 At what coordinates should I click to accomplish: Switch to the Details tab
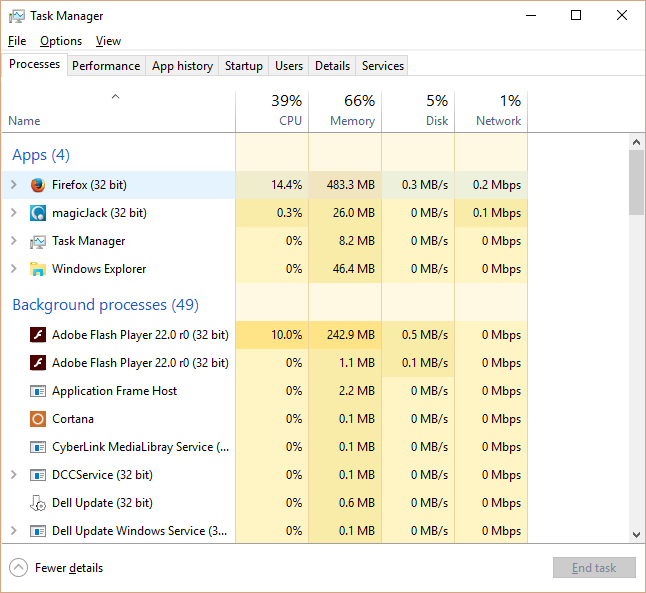(x=332, y=66)
